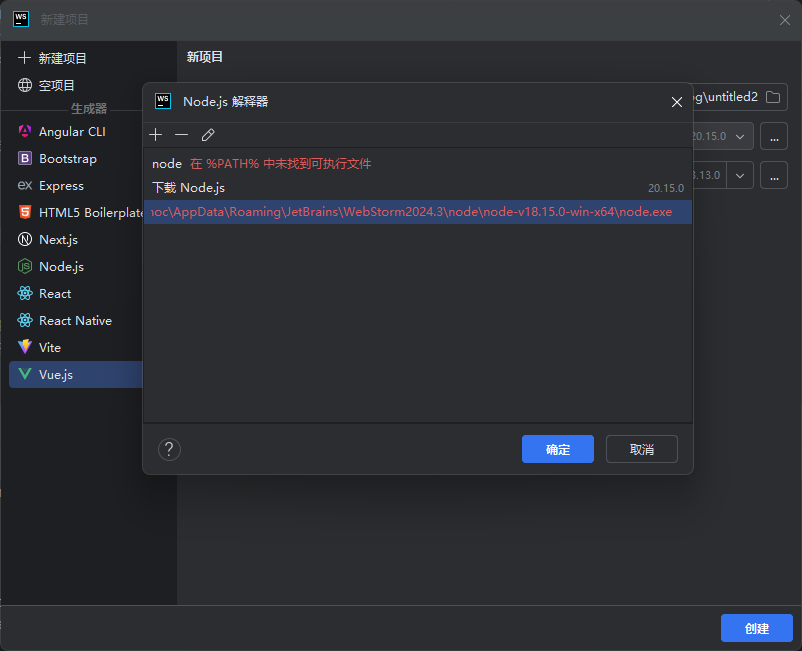Close the Node.js 解释器 dialog
This screenshot has width=802, height=651.
(677, 102)
